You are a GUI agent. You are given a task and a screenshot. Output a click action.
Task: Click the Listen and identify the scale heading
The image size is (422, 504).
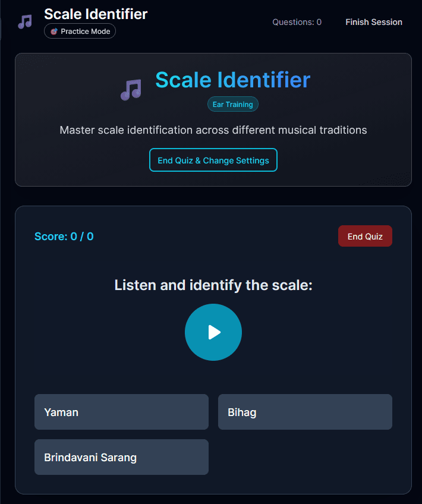(x=213, y=285)
